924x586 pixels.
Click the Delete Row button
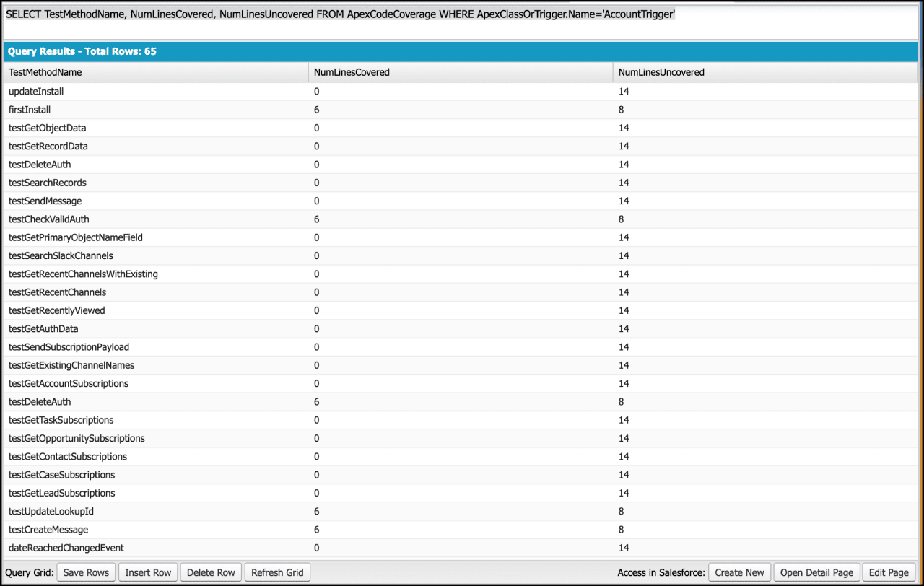[x=210, y=572]
